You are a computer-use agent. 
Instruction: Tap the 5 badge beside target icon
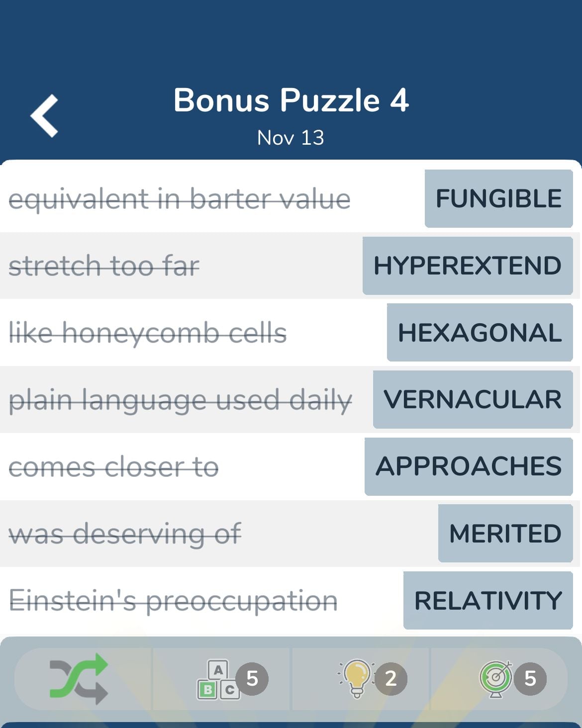click(x=530, y=679)
